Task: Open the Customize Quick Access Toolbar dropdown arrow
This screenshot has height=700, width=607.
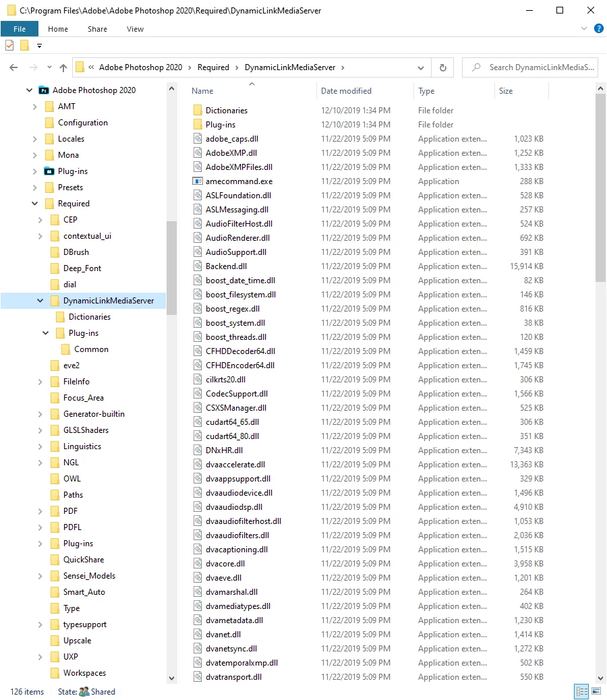Action: (x=39, y=46)
